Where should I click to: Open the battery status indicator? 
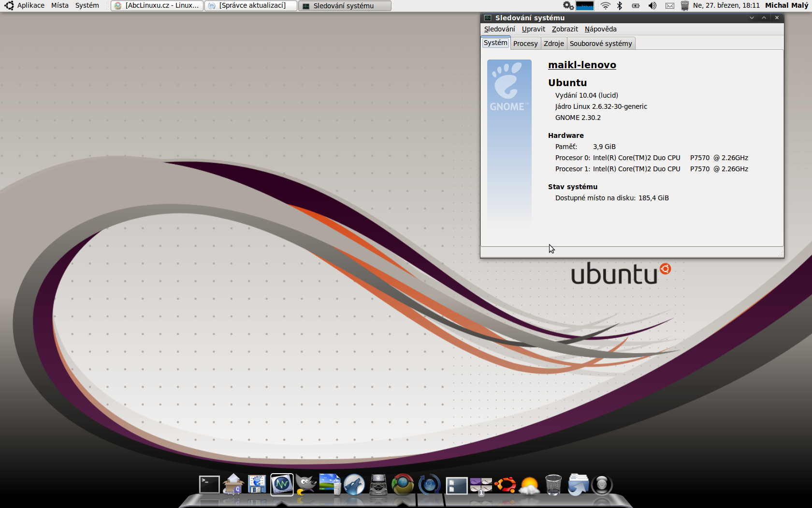[x=636, y=6]
